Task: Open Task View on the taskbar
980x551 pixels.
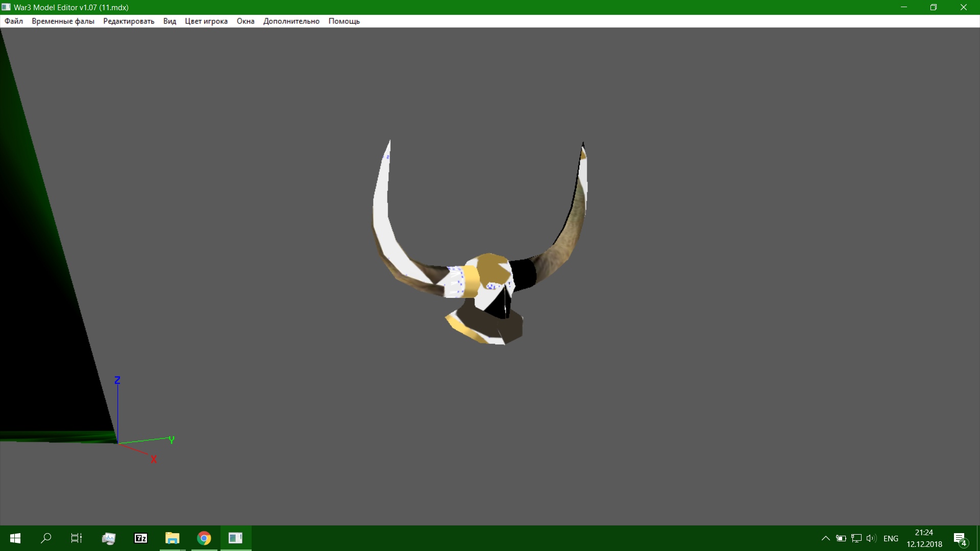Action: click(77, 538)
